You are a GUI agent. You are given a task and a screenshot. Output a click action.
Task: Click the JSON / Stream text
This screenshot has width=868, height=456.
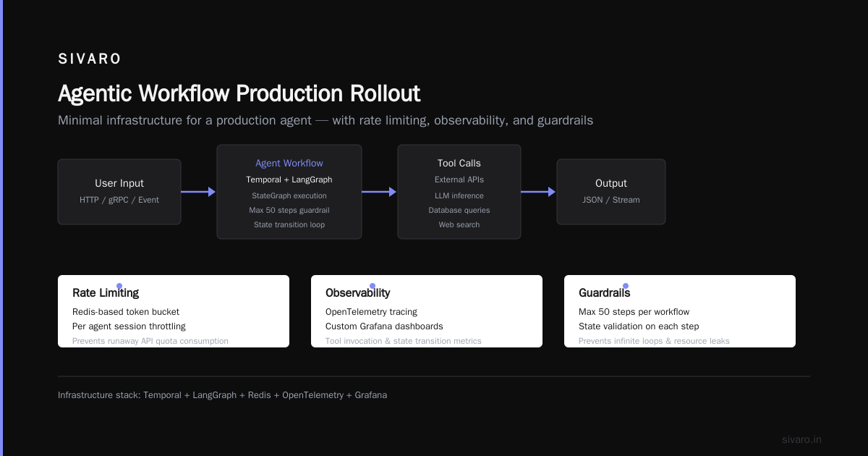pos(611,200)
